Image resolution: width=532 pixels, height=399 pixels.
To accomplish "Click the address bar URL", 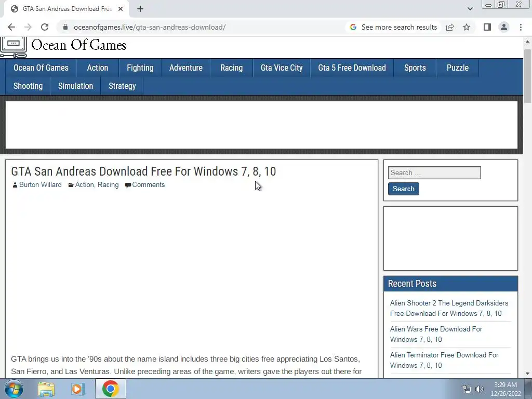I will coord(149,27).
